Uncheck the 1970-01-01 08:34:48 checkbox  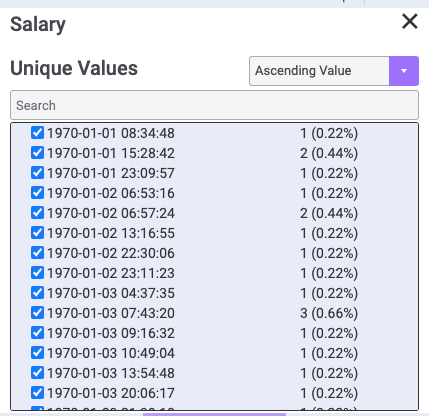click(37, 132)
